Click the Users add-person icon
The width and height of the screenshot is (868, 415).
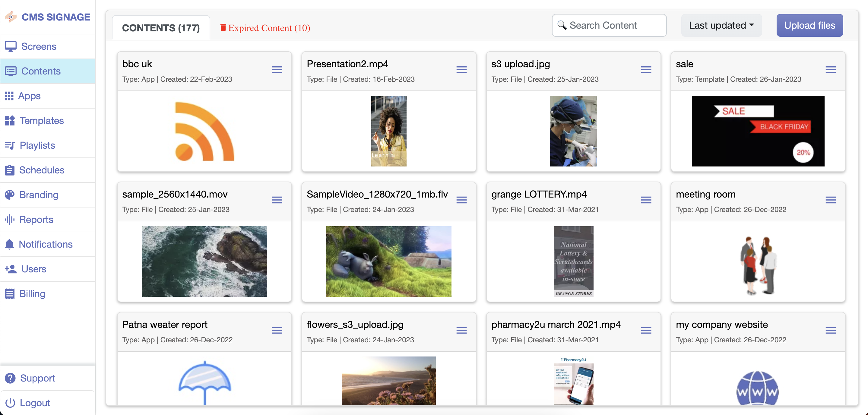[11, 269]
